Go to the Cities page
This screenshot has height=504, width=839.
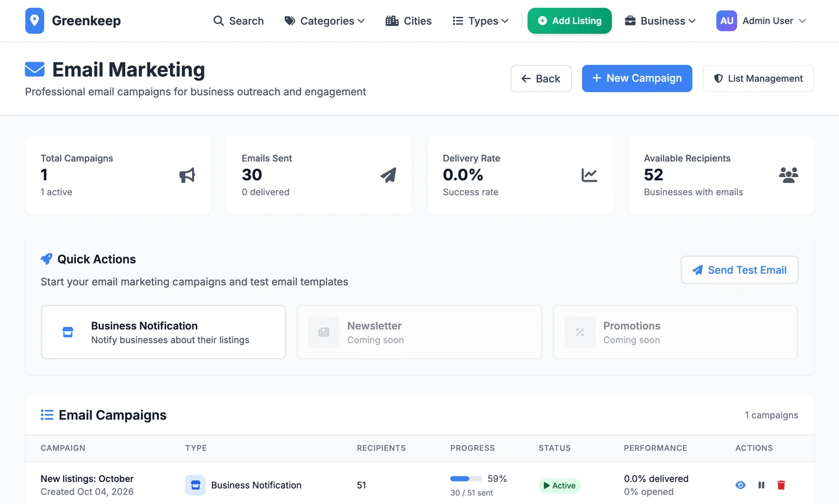click(x=409, y=21)
